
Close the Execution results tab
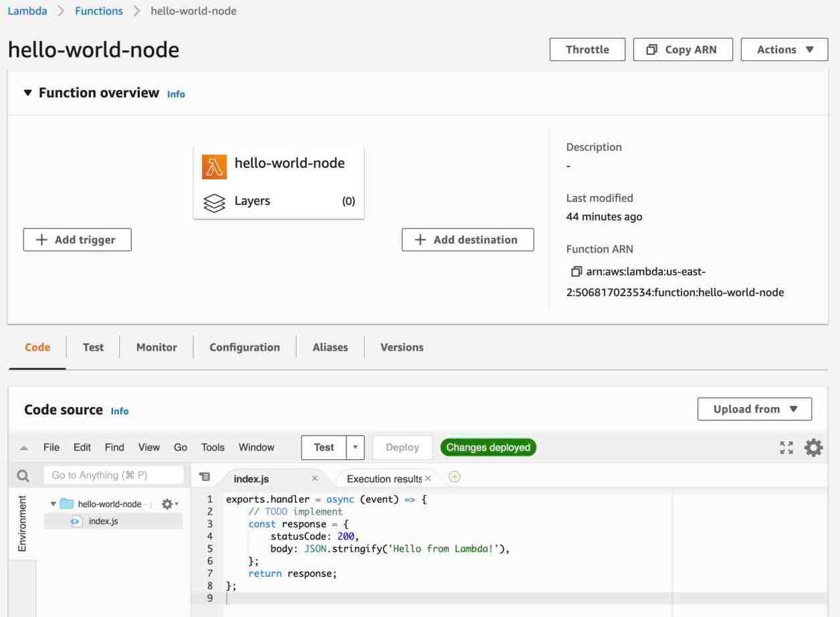[x=428, y=479]
